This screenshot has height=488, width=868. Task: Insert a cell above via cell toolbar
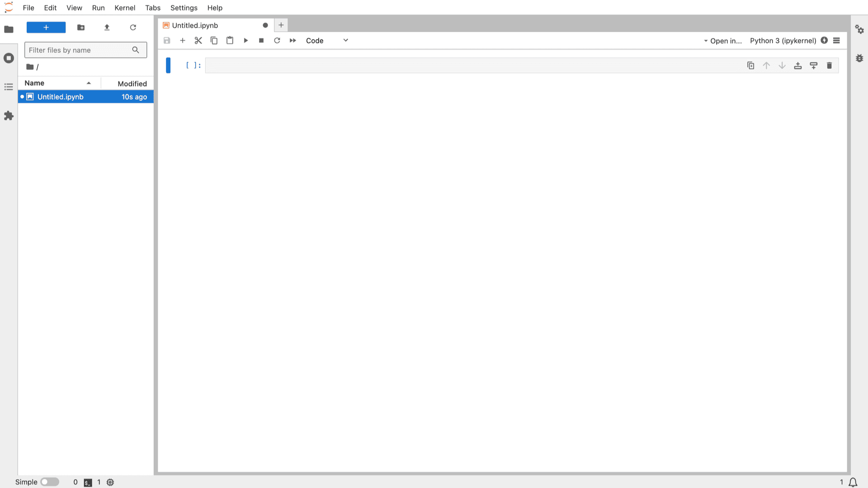coord(798,66)
